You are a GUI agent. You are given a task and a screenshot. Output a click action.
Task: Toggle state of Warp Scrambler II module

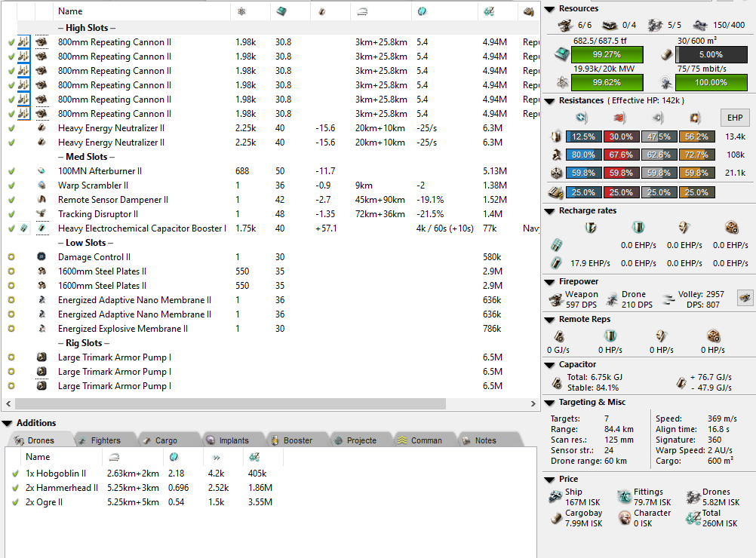(x=11, y=185)
